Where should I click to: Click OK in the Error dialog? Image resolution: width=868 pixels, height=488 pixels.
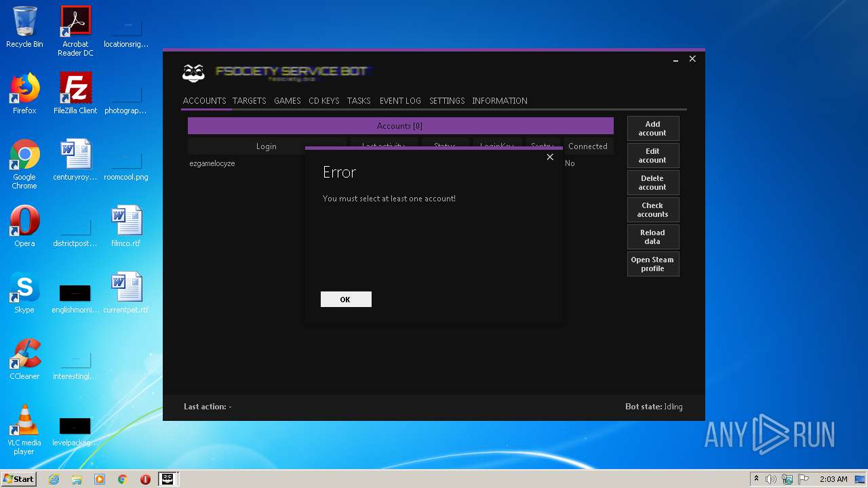346,300
